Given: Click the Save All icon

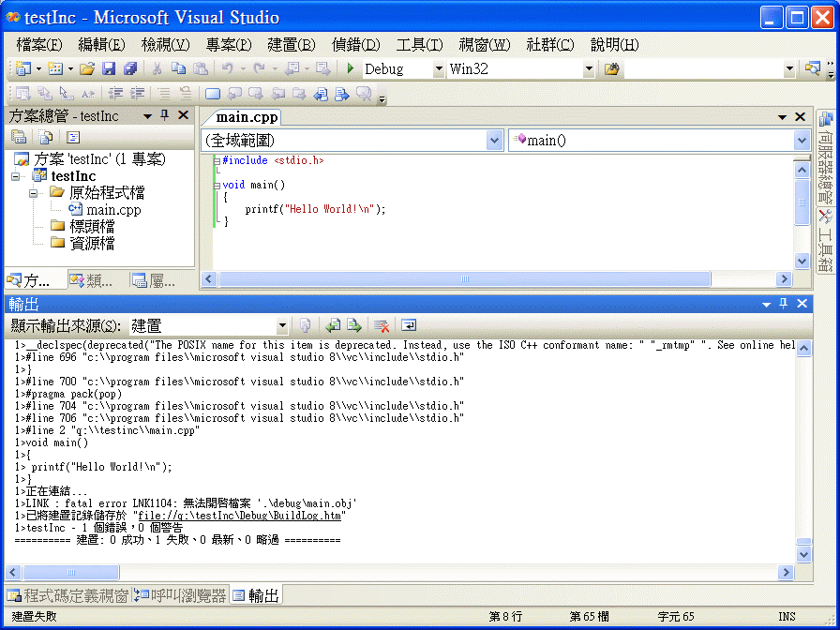Looking at the screenshot, I should tap(130, 68).
